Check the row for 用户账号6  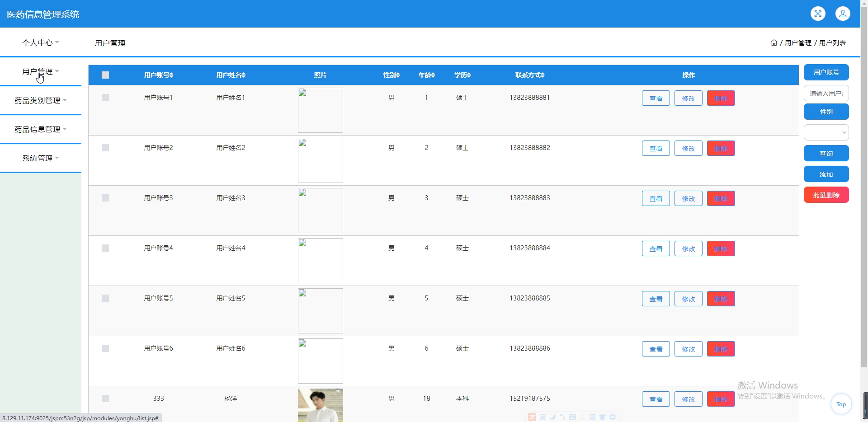(x=105, y=348)
